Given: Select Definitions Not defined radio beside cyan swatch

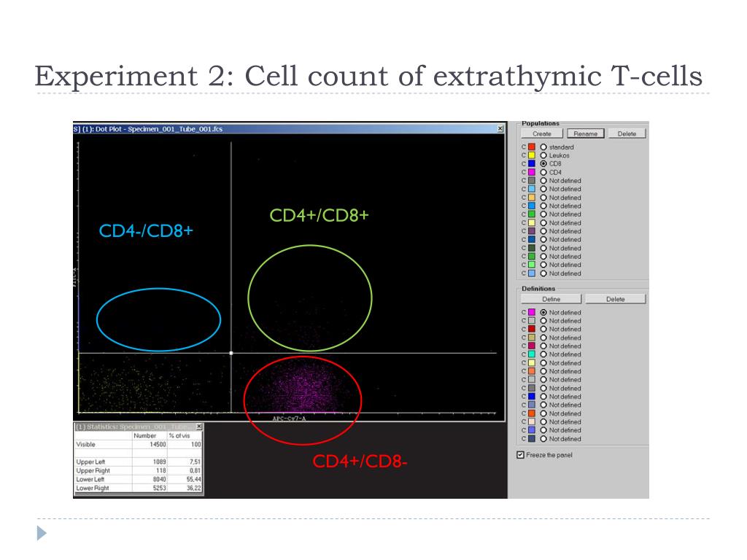Looking at the screenshot, I should (543, 354).
